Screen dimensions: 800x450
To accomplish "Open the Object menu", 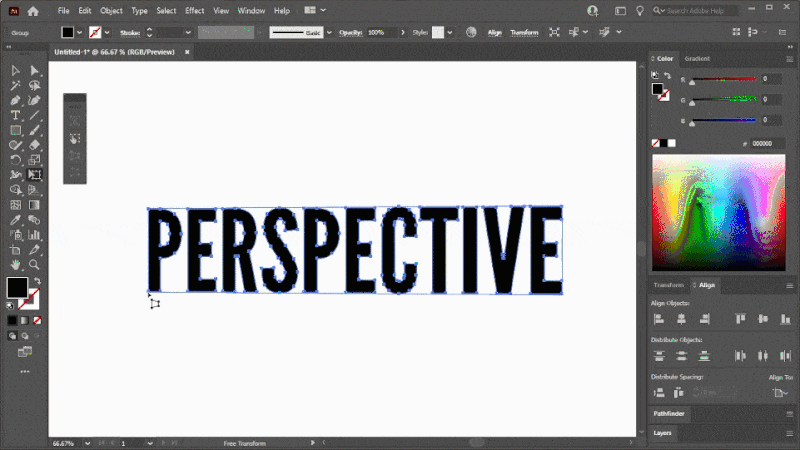I will [x=111, y=11].
